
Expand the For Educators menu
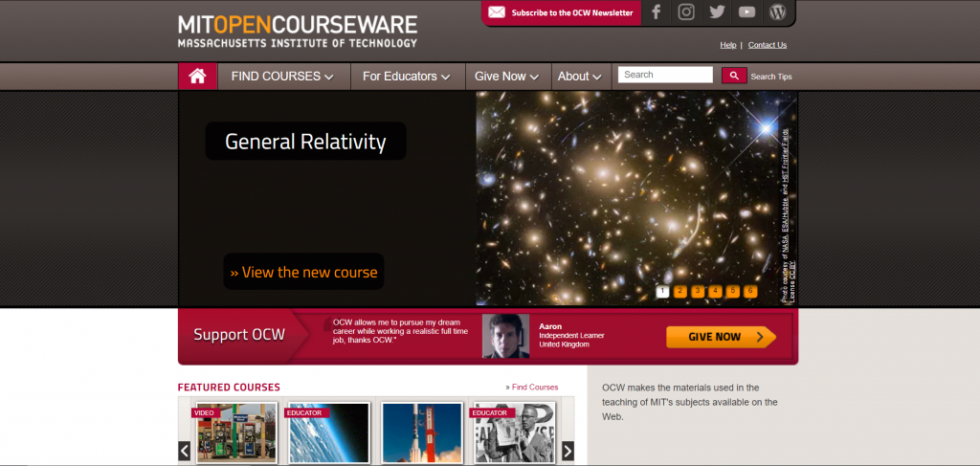[406, 77]
